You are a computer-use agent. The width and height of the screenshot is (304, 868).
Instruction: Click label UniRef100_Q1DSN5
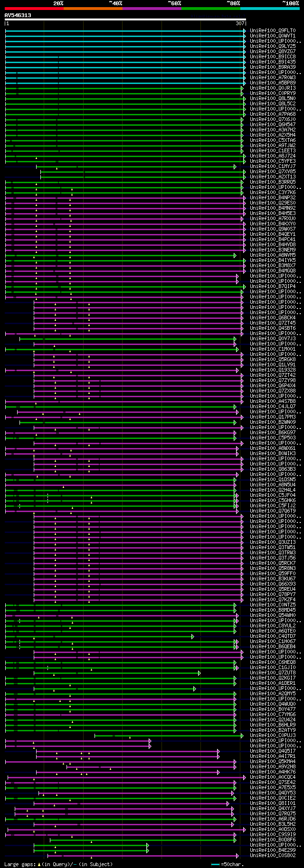(273, 480)
